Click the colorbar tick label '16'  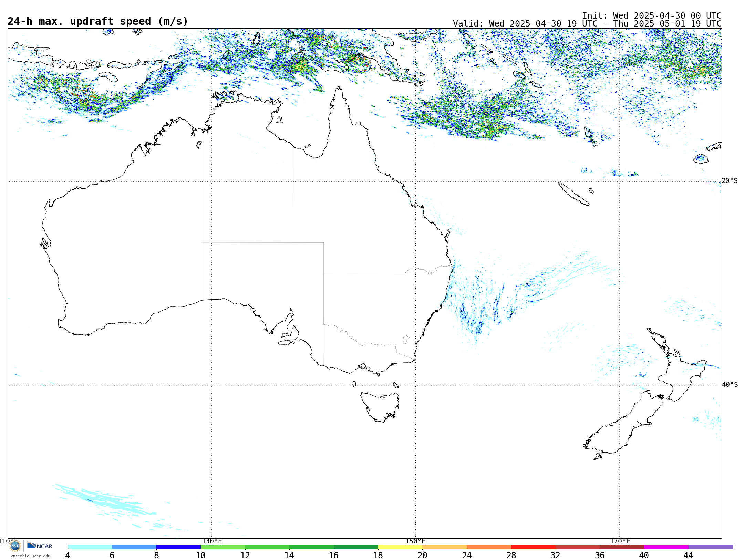click(x=334, y=555)
